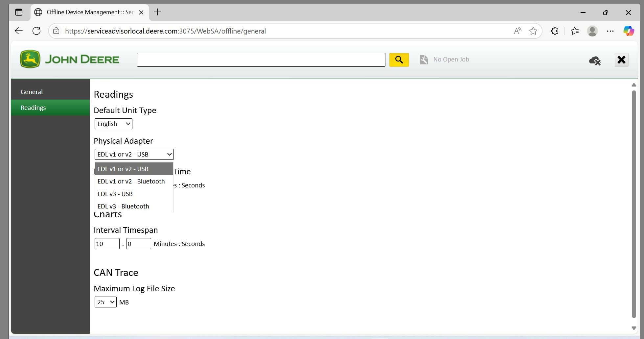This screenshot has height=339, width=644.
Task: Open the Default Unit Type English dropdown
Action: coord(113,124)
